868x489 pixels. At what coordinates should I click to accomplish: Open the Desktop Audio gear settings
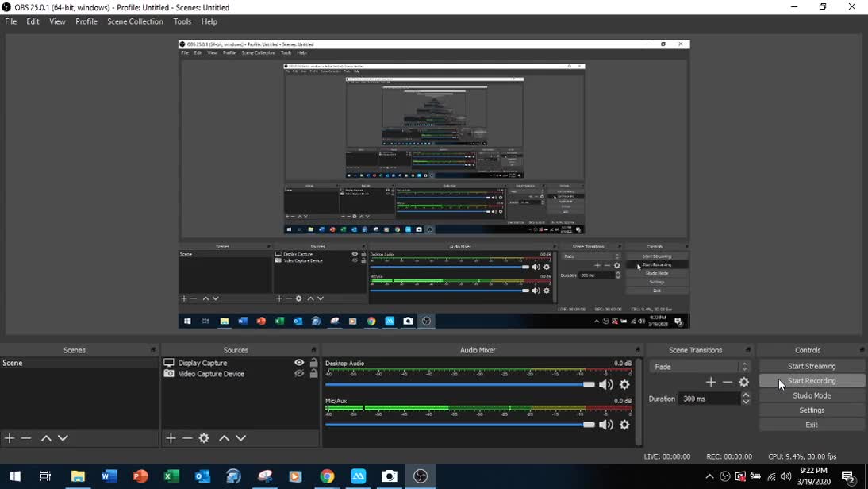coord(624,384)
